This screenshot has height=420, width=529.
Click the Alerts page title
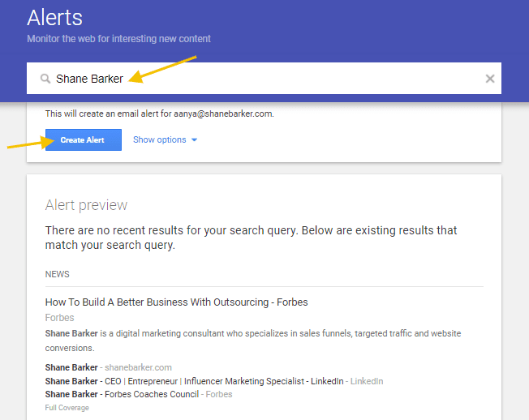(54, 17)
